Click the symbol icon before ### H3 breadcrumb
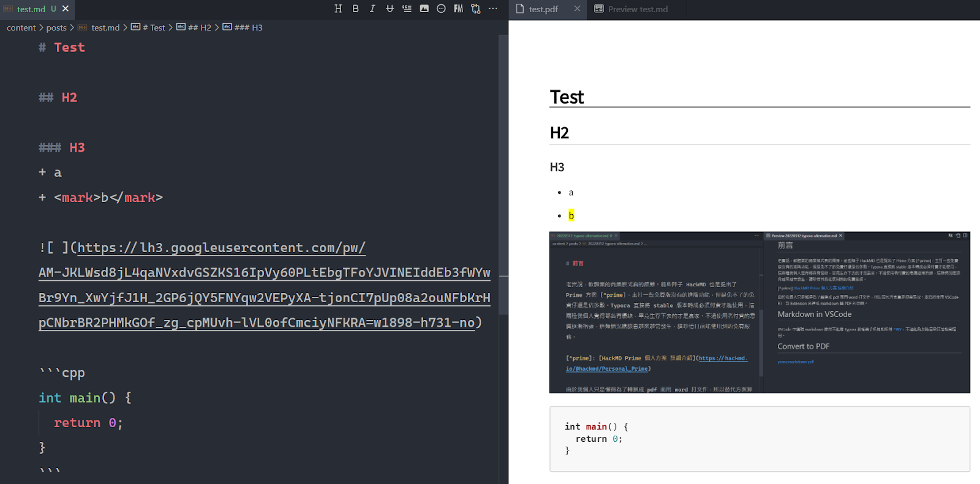 point(227,27)
